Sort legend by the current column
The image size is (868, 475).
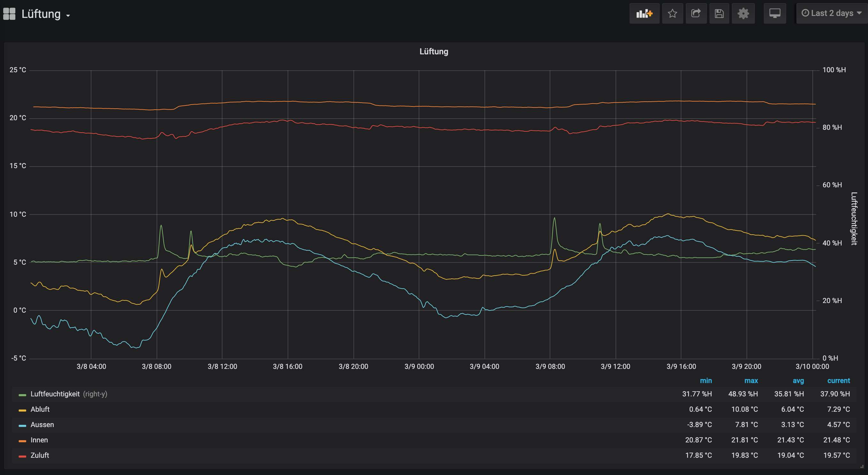pyautogui.click(x=838, y=381)
